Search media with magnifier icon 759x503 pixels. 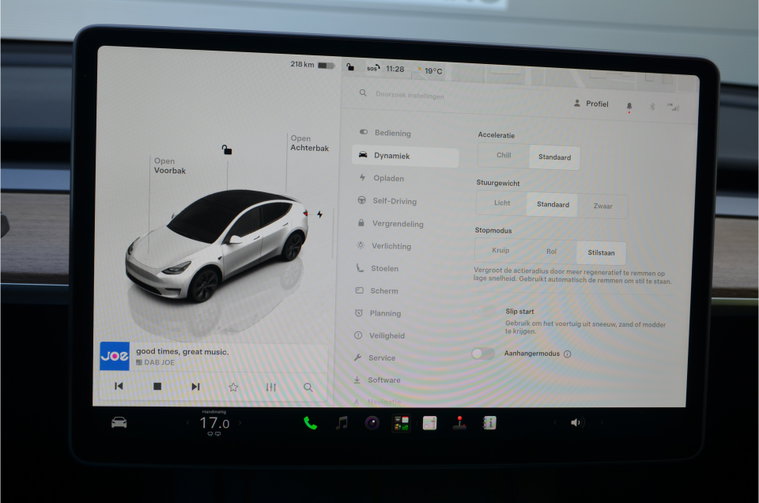308,387
